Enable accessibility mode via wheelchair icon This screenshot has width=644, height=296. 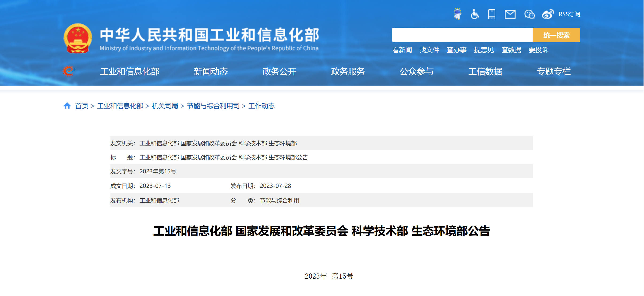point(474,14)
